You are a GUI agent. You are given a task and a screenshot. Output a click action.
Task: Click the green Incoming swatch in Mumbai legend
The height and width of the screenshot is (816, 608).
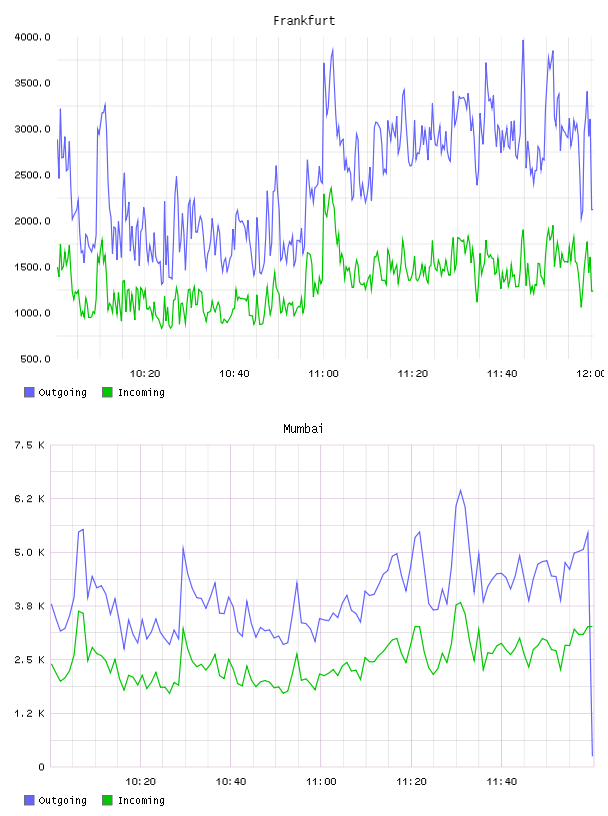point(107,800)
